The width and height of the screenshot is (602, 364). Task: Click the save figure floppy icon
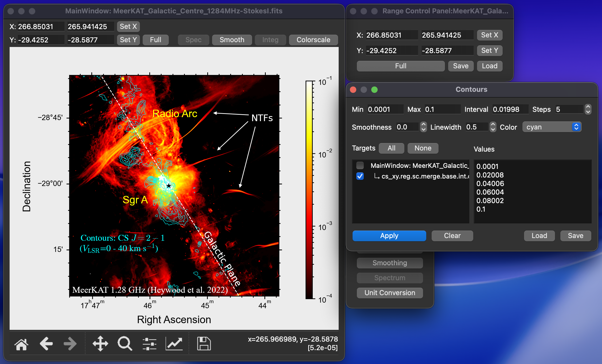point(204,344)
